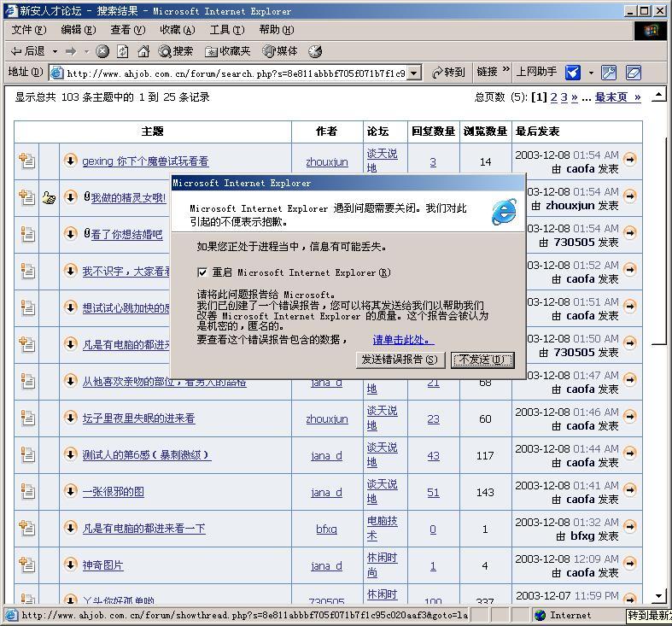Screen dimensions: 672x626
Task: Open the 收藏(A) menu
Action: pos(178,30)
